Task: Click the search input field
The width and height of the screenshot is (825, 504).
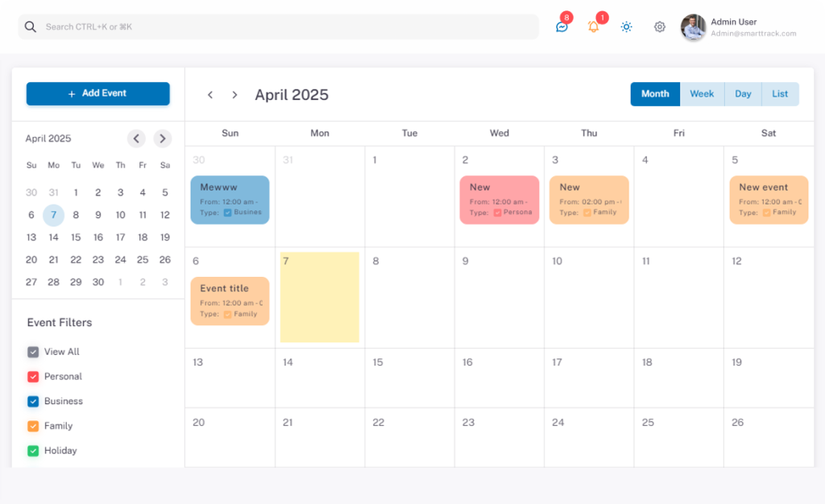Action: pos(282,27)
